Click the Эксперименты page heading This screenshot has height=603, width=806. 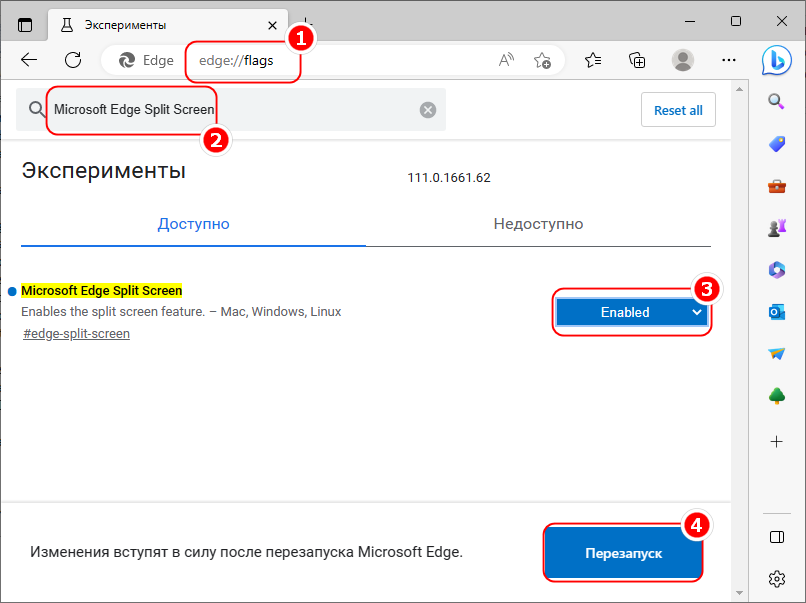click(103, 171)
